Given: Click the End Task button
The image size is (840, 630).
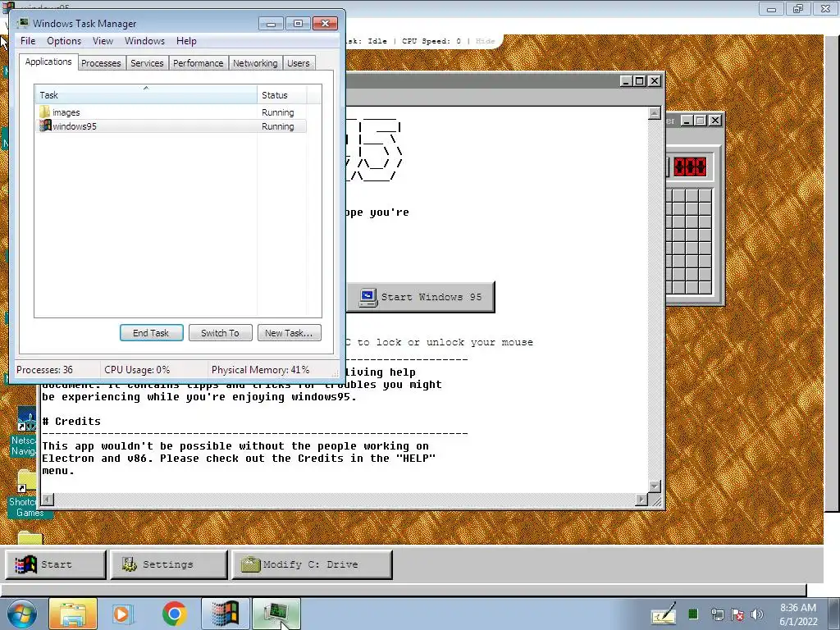Looking at the screenshot, I should pyautogui.click(x=152, y=333).
